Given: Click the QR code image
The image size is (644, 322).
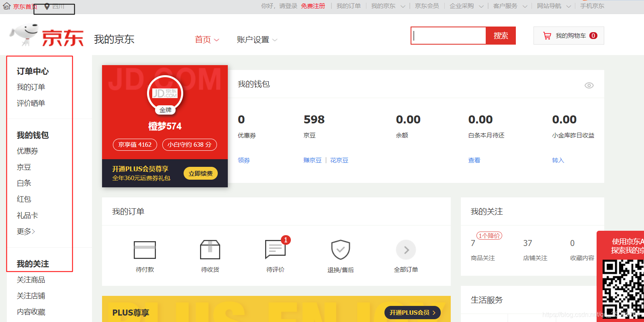Looking at the screenshot, I should [x=623, y=289].
